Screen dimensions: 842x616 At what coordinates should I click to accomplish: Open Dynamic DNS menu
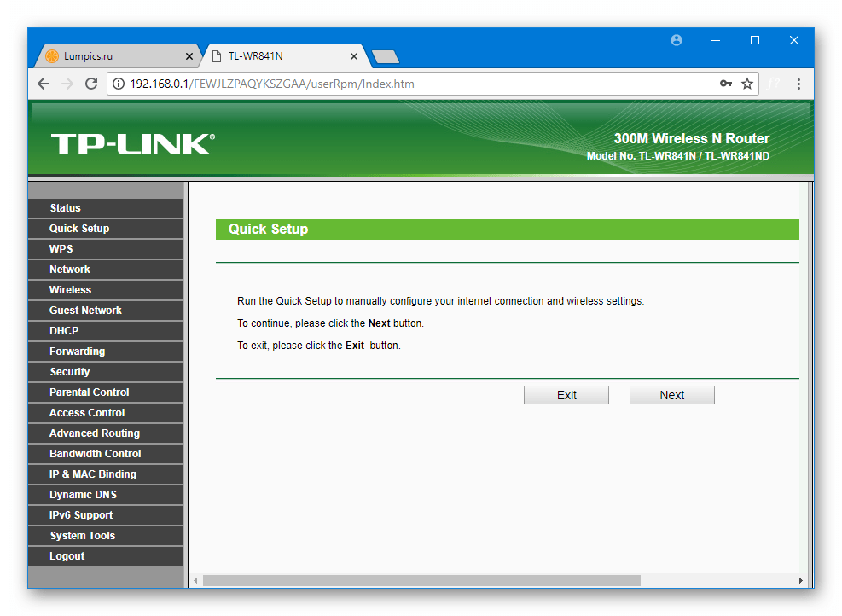[x=106, y=495]
